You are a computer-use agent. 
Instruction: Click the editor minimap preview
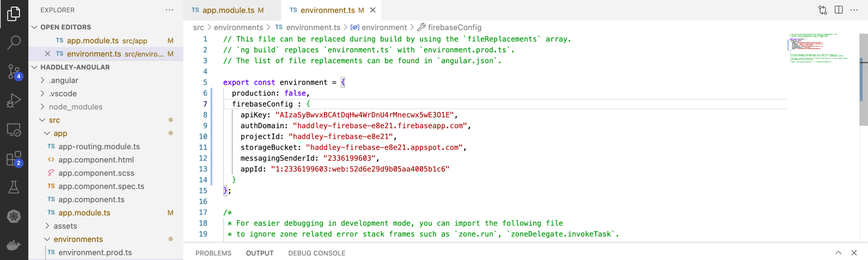point(818,48)
